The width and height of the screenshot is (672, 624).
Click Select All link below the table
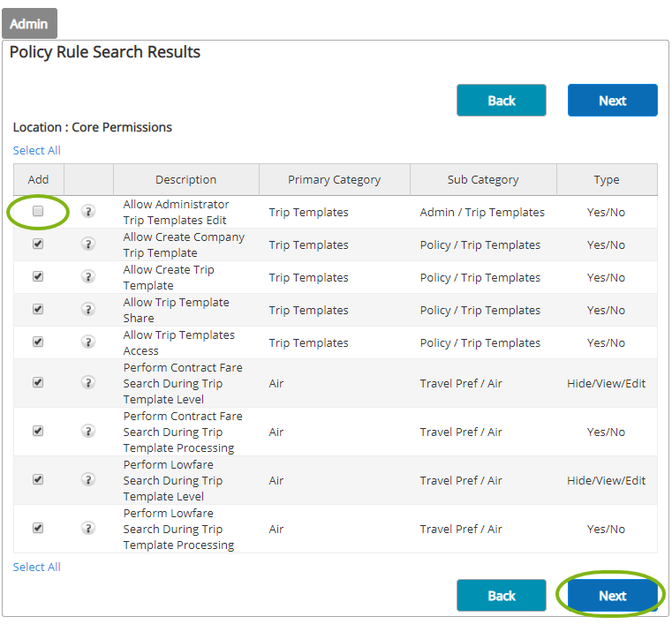37,568
